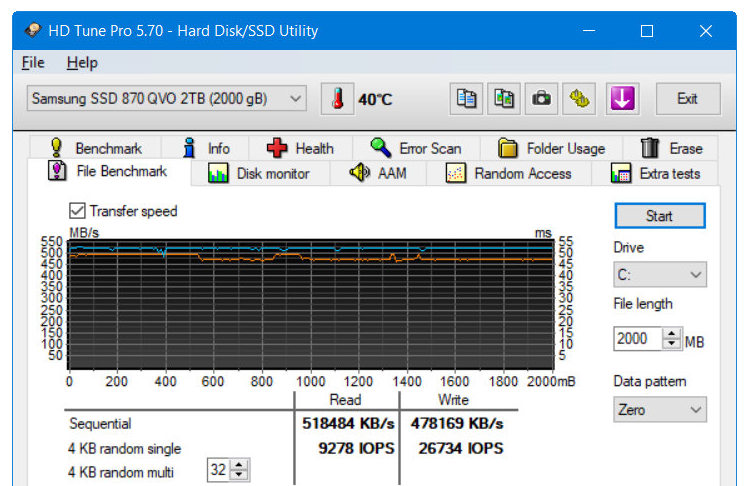
Task: Click the Exit button
Action: [687, 99]
